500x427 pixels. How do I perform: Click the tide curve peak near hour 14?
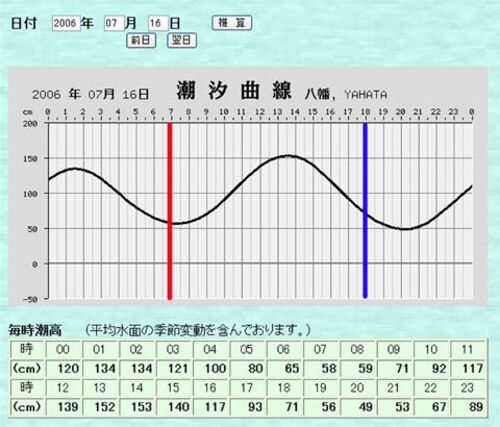click(288, 156)
